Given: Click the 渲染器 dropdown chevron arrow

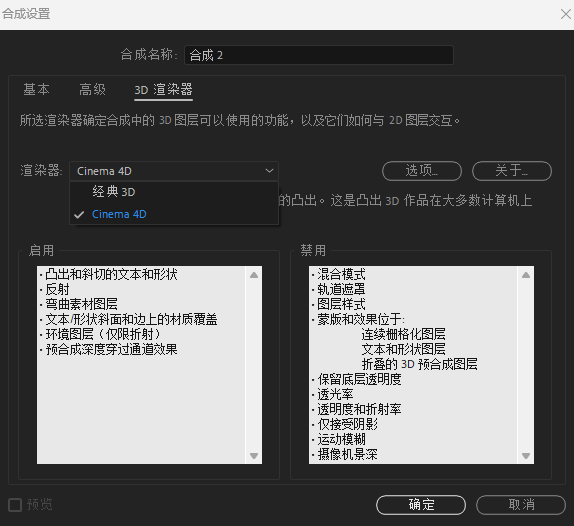Looking at the screenshot, I should (x=269, y=171).
